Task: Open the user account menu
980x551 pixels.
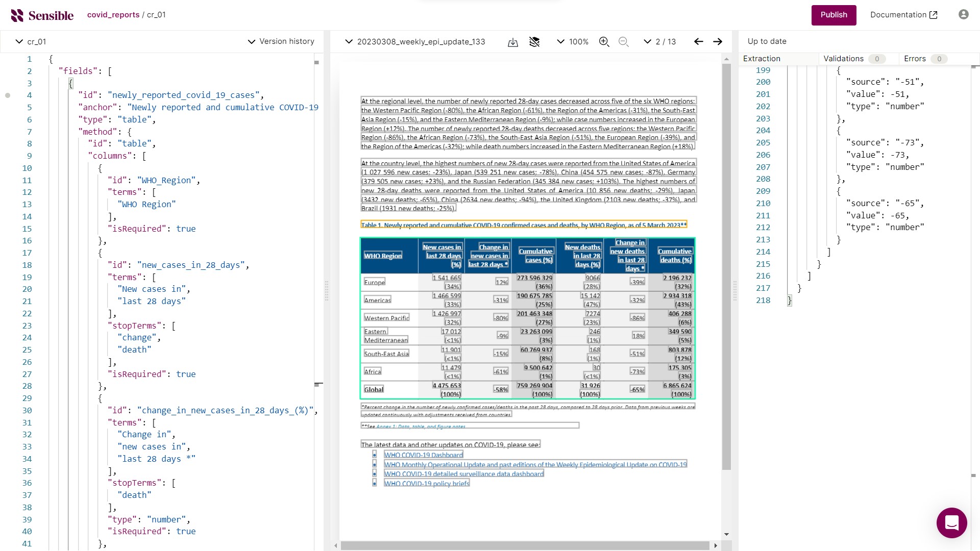Action: click(x=964, y=15)
